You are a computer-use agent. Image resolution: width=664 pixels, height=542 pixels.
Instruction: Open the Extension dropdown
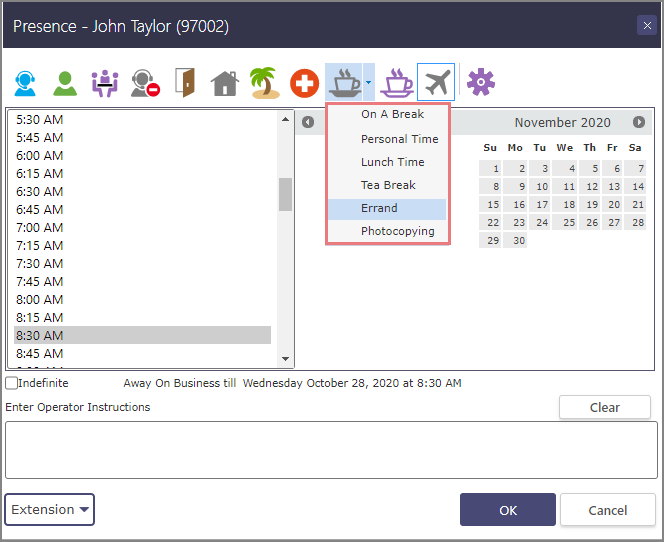coord(50,509)
